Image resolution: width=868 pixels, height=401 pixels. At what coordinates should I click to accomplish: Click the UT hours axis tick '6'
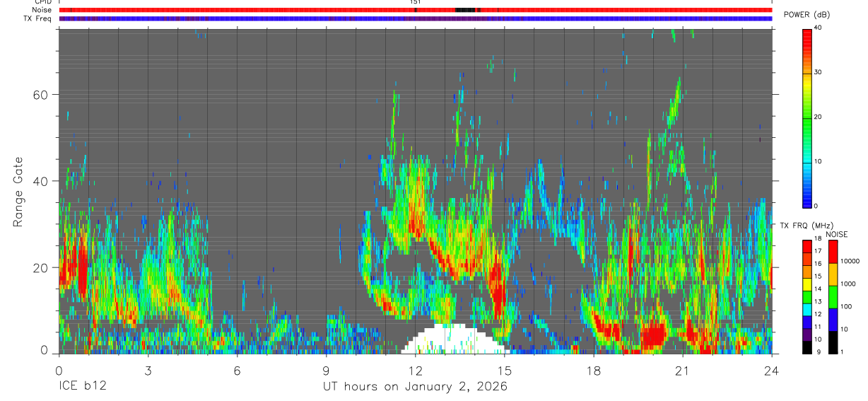click(237, 370)
